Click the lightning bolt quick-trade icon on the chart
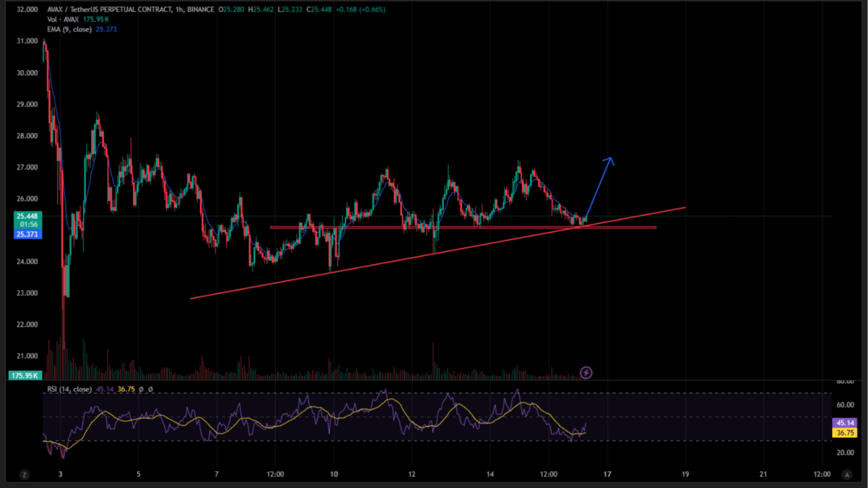This screenshot has height=488, width=868. pos(586,372)
